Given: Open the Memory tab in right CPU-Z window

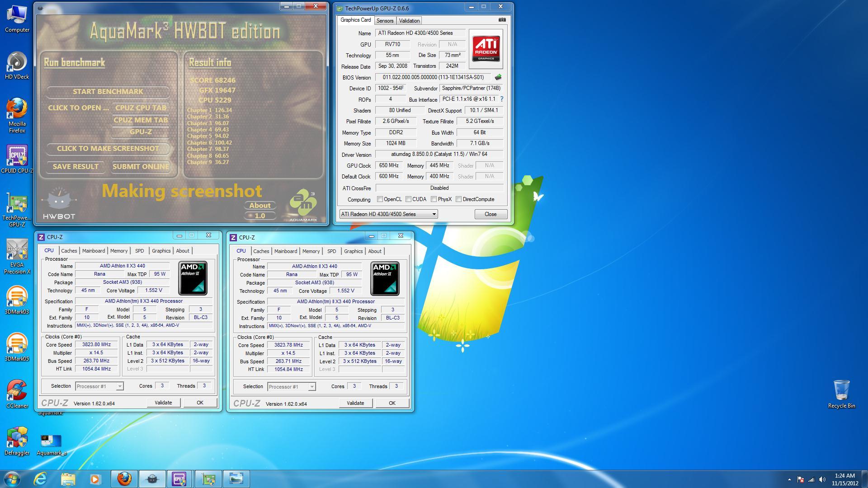Looking at the screenshot, I should point(311,251).
